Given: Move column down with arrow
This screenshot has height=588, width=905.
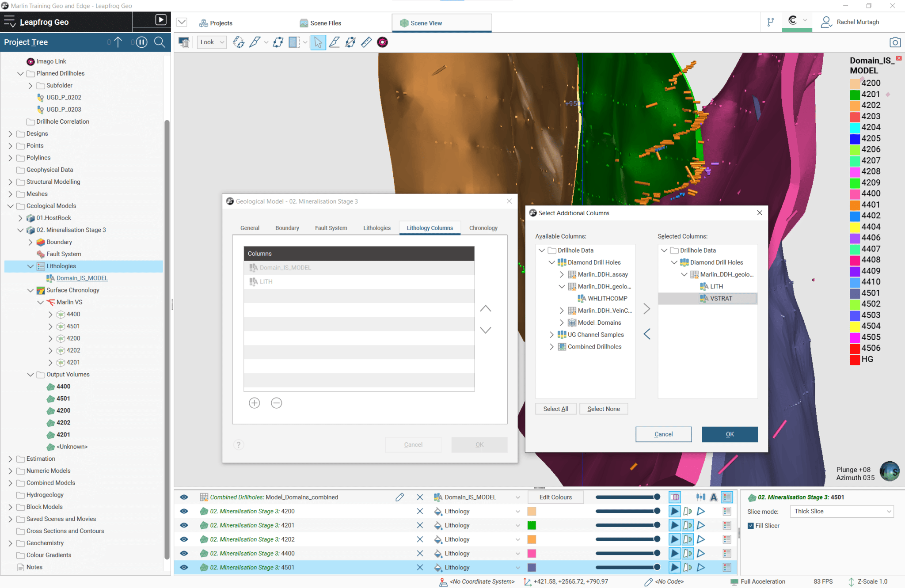Looking at the screenshot, I should point(486,330).
